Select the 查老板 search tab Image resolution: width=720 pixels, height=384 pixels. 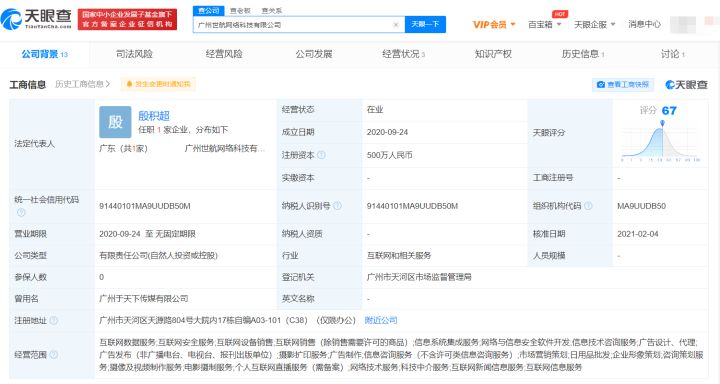click(x=240, y=11)
